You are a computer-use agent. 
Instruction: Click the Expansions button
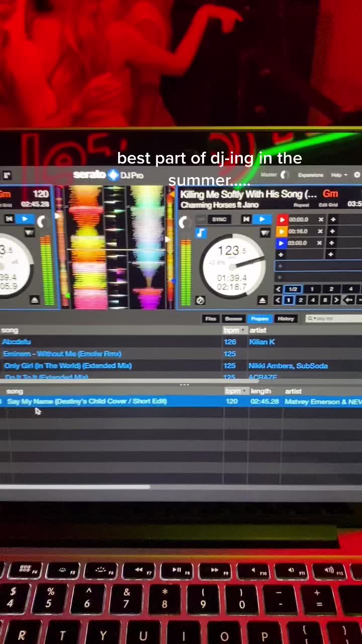(x=310, y=175)
